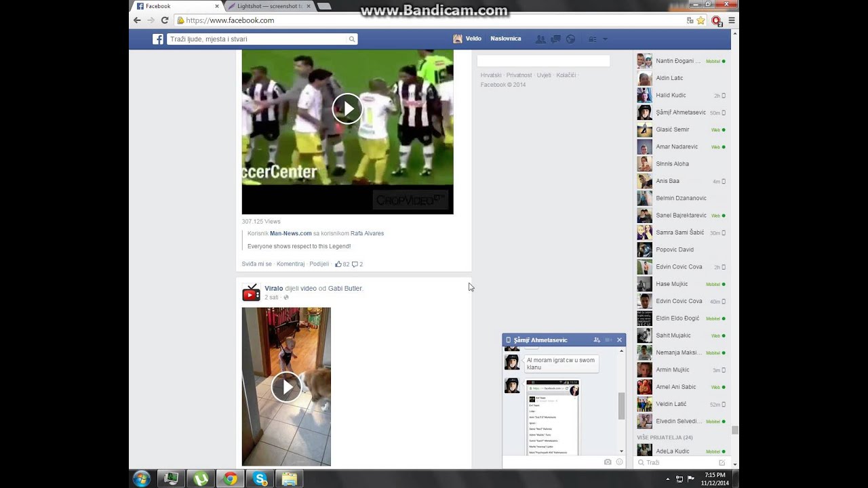Click the like count thumbs-up icon showing 82
868x488 pixels.
click(338, 264)
